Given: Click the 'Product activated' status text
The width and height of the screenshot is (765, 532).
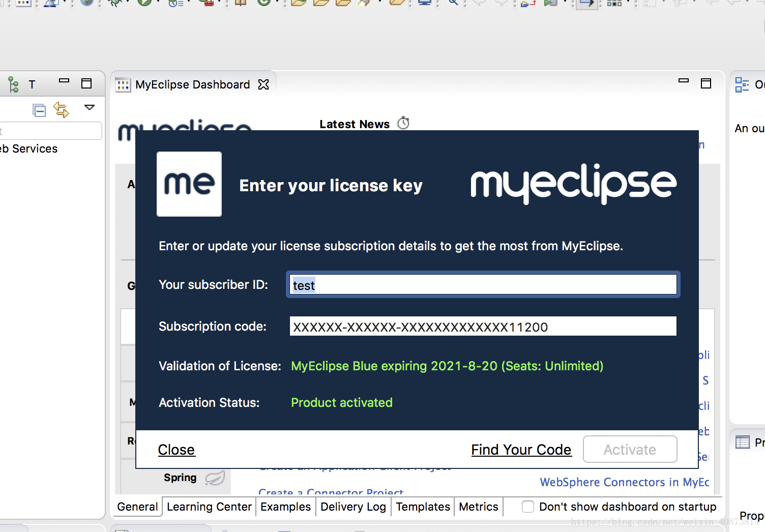Looking at the screenshot, I should (342, 403).
